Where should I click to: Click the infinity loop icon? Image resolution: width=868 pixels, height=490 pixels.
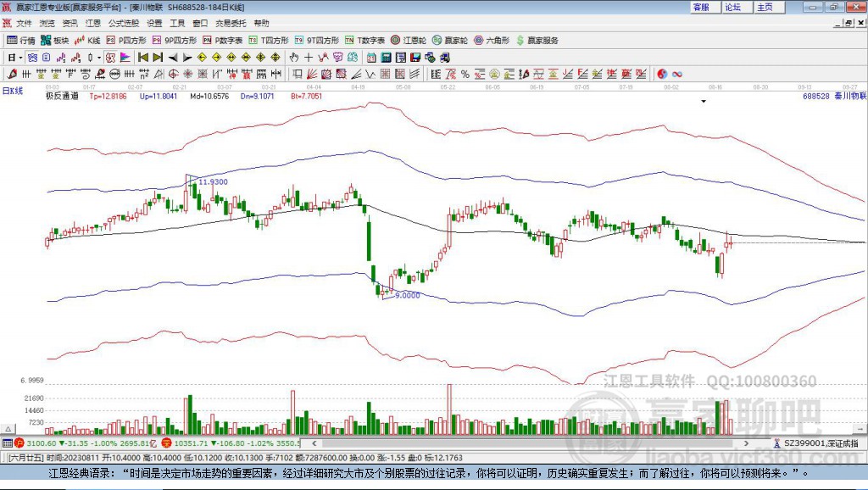tap(677, 75)
